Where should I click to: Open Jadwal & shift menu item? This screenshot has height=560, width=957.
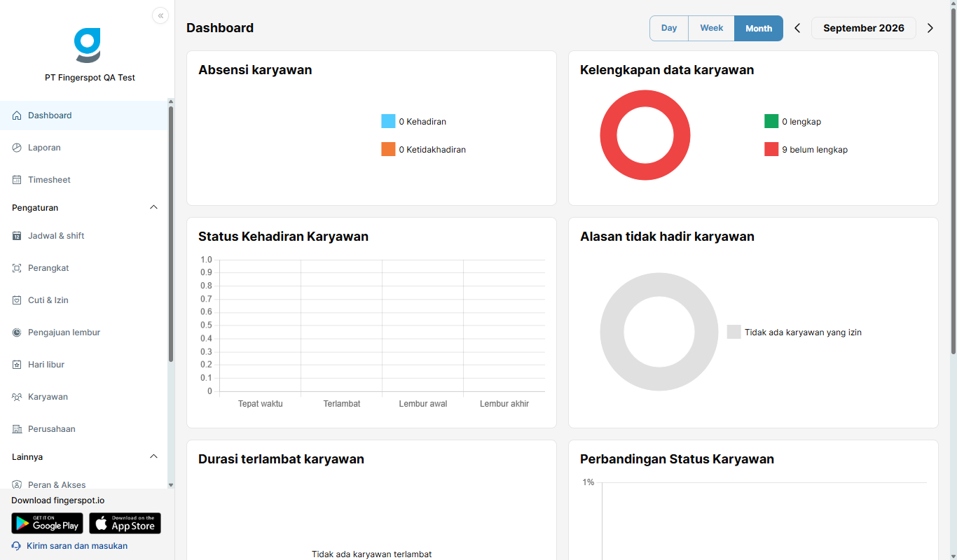[x=84, y=236]
